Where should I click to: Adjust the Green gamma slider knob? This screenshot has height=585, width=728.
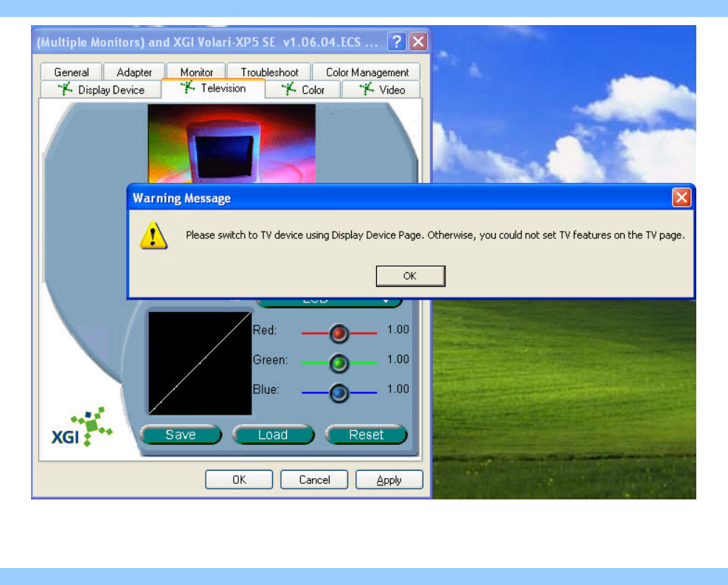pyautogui.click(x=339, y=363)
